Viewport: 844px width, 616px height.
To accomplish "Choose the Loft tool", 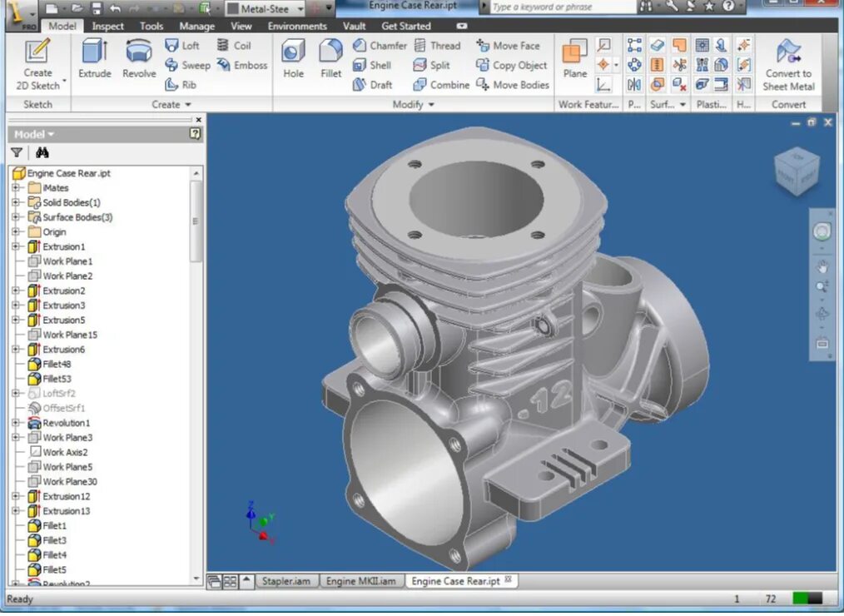I will pyautogui.click(x=182, y=46).
